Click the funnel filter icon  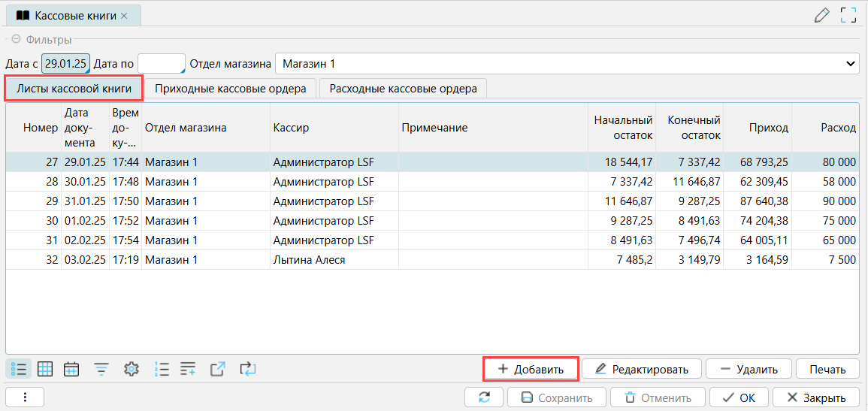point(101,369)
